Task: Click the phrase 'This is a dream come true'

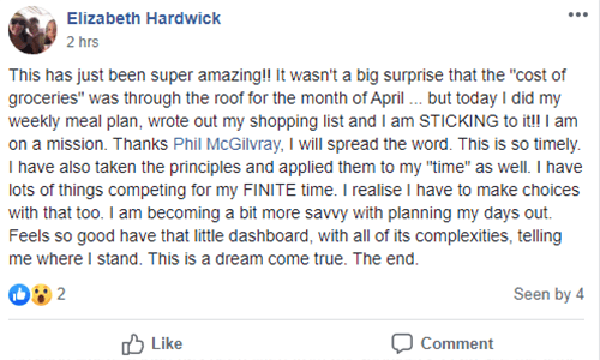Action: [248, 259]
